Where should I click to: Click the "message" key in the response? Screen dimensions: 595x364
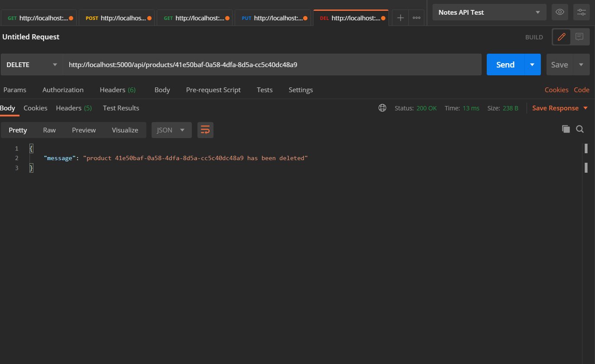pos(60,158)
